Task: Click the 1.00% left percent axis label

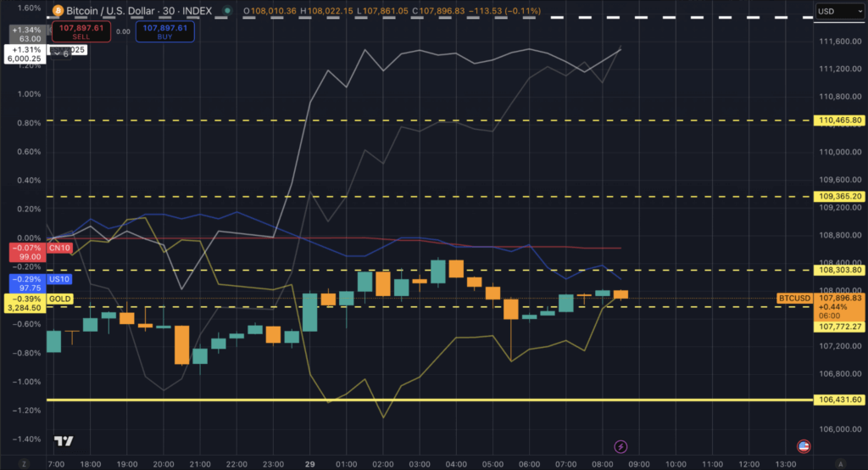Action: (29, 94)
